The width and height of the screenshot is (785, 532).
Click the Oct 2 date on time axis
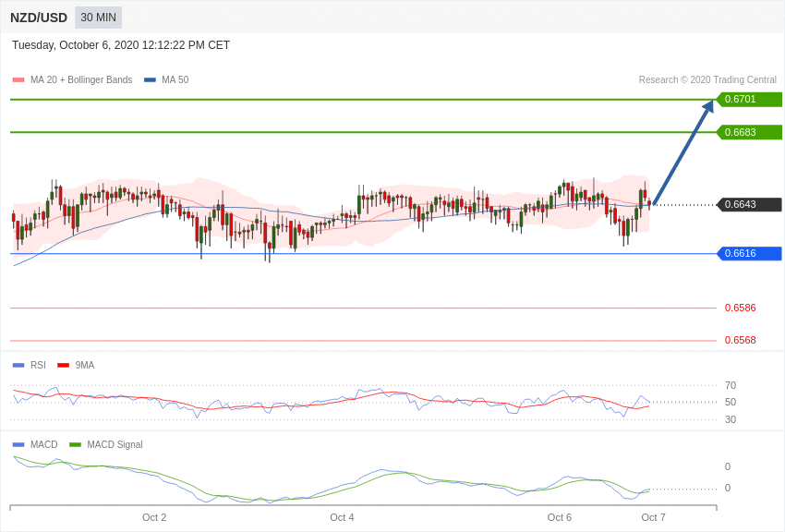coord(154,517)
